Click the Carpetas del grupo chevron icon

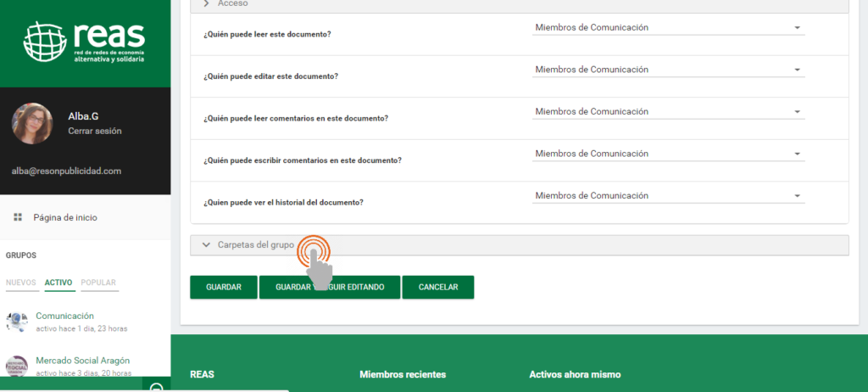click(x=206, y=245)
